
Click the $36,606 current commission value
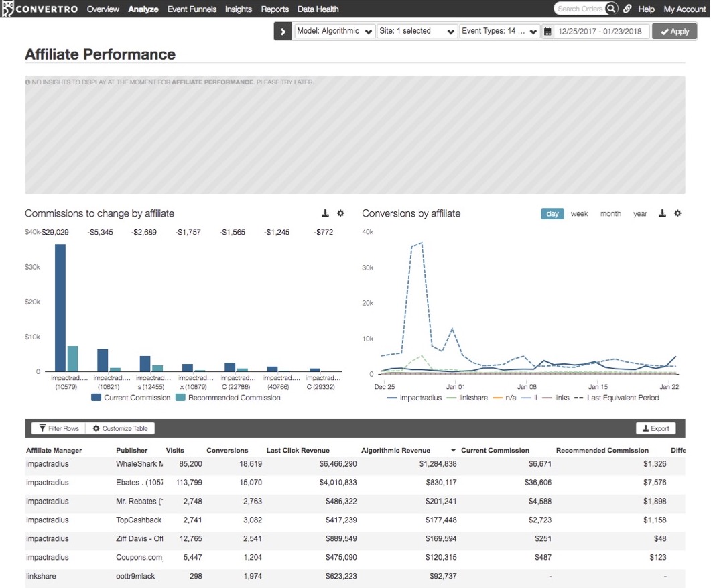[538, 482]
